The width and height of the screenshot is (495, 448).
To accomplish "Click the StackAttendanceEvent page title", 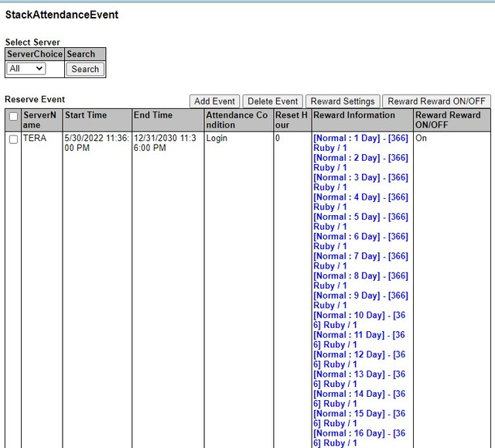I will tap(62, 15).
